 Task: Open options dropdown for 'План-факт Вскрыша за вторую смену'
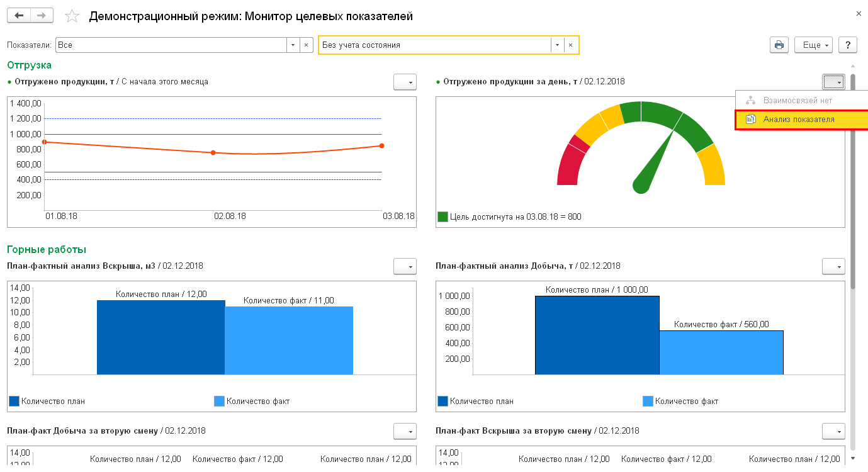coord(833,431)
